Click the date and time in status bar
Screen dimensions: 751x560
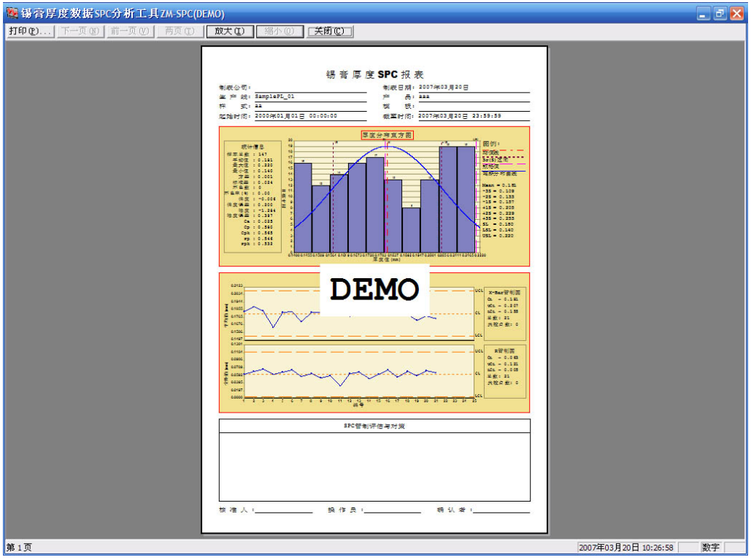click(x=626, y=548)
